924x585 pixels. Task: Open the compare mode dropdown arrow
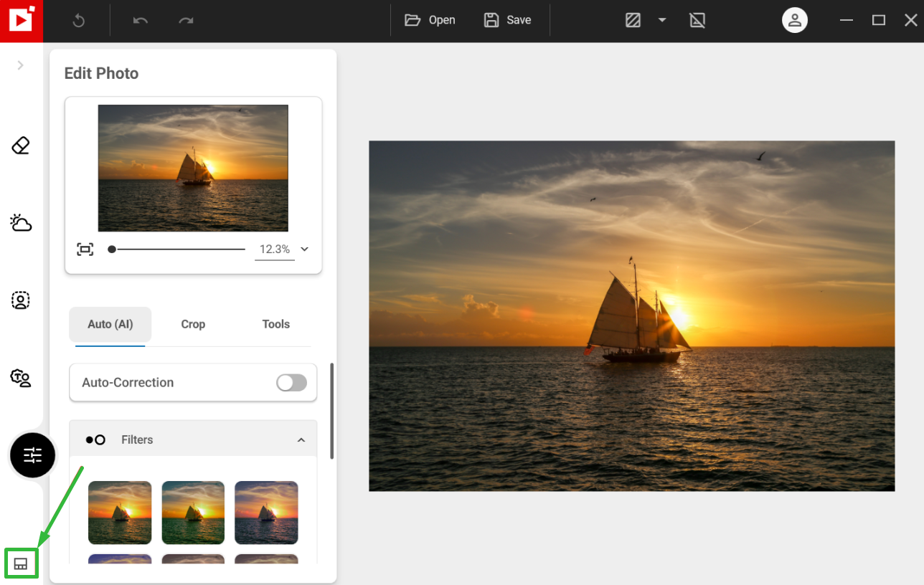pos(662,20)
